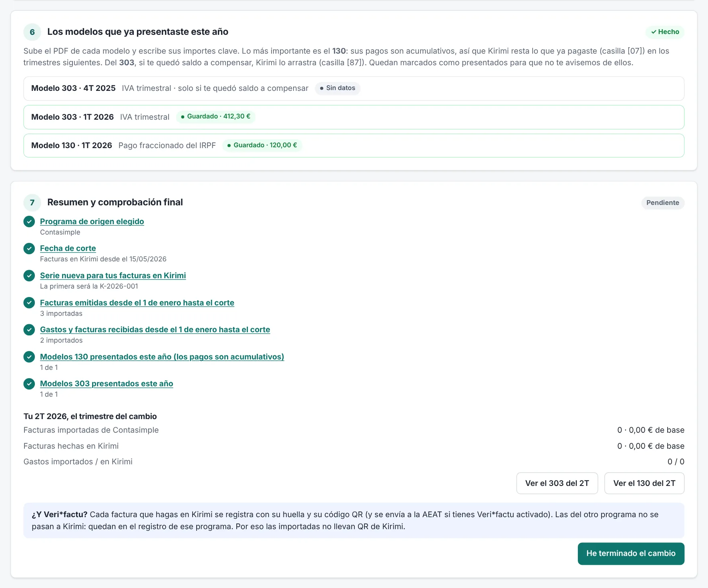The height and width of the screenshot is (588, 708).
Task: Click the value '0 / 0' for Gastos importados
Action: click(x=676, y=462)
